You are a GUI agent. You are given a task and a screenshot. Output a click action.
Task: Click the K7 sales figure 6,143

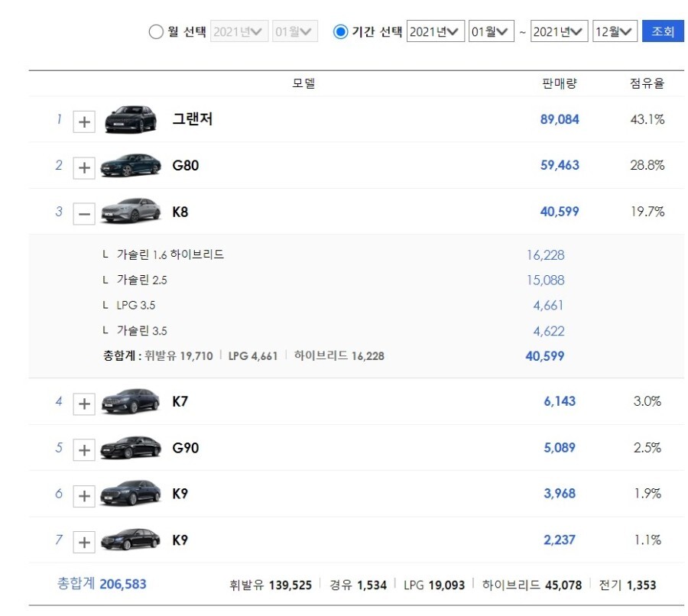[560, 401]
